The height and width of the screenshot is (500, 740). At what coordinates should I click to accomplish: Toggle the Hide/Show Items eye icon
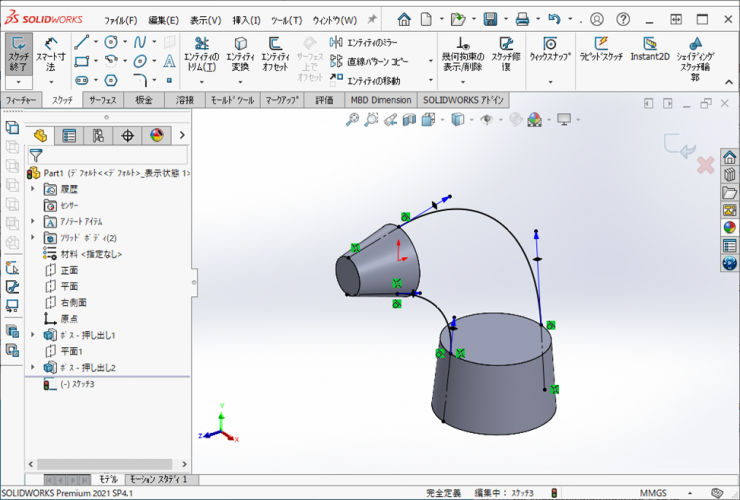click(487, 120)
